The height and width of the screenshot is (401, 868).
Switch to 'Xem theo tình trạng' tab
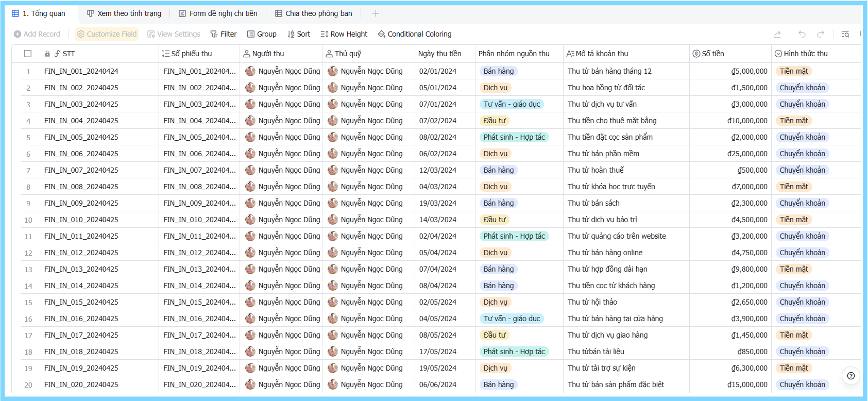point(124,13)
